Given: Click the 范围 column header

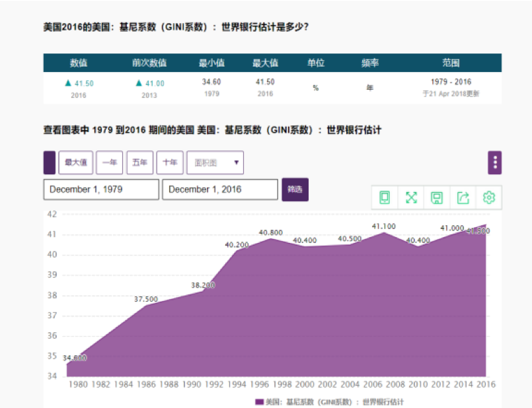Looking at the screenshot, I should point(453,63).
